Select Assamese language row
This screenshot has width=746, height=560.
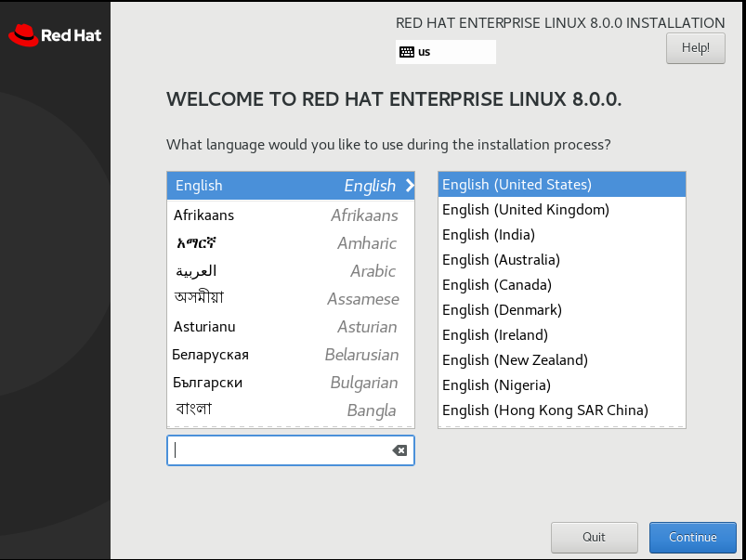pyautogui.click(x=291, y=299)
